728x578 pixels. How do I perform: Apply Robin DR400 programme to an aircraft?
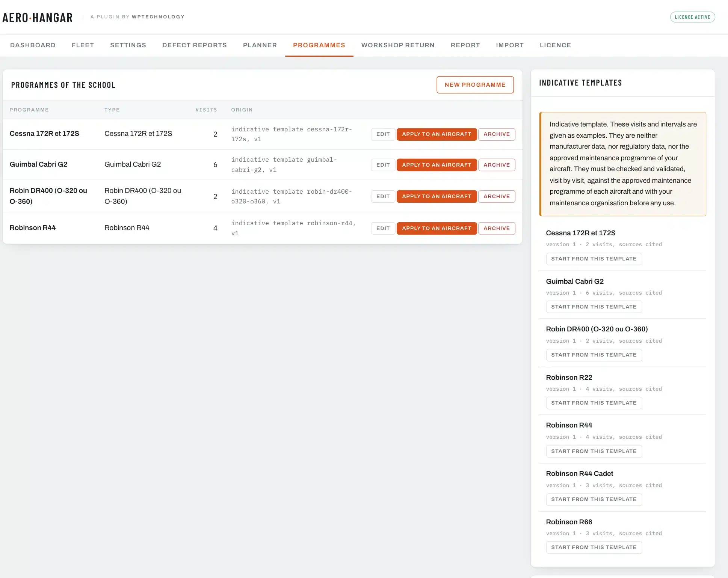coord(436,196)
